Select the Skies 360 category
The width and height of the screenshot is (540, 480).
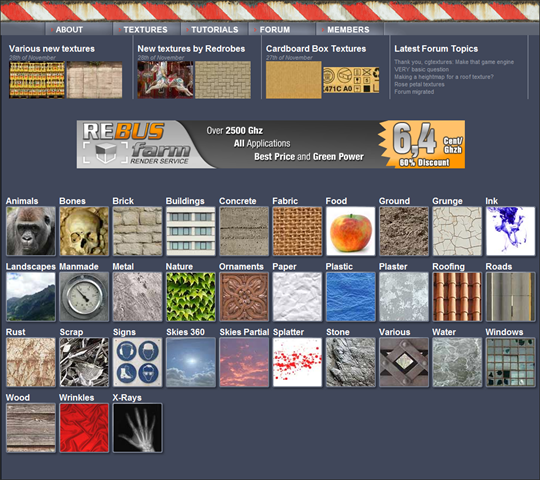click(x=190, y=362)
